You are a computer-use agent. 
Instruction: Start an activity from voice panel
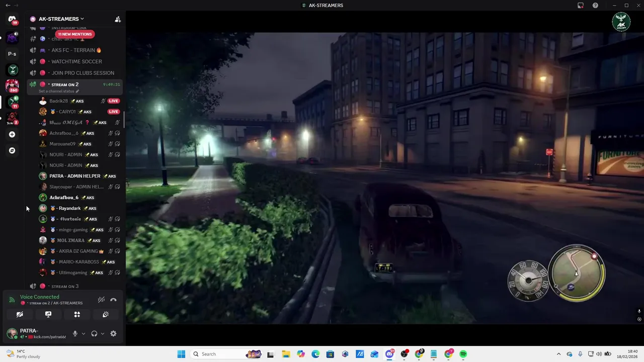tap(77, 314)
